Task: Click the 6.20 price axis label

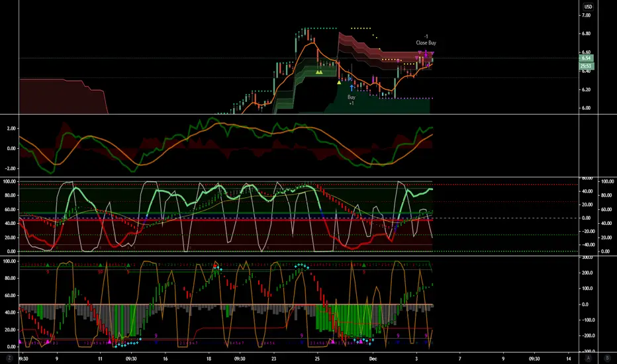Action: (x=587, y=89)
